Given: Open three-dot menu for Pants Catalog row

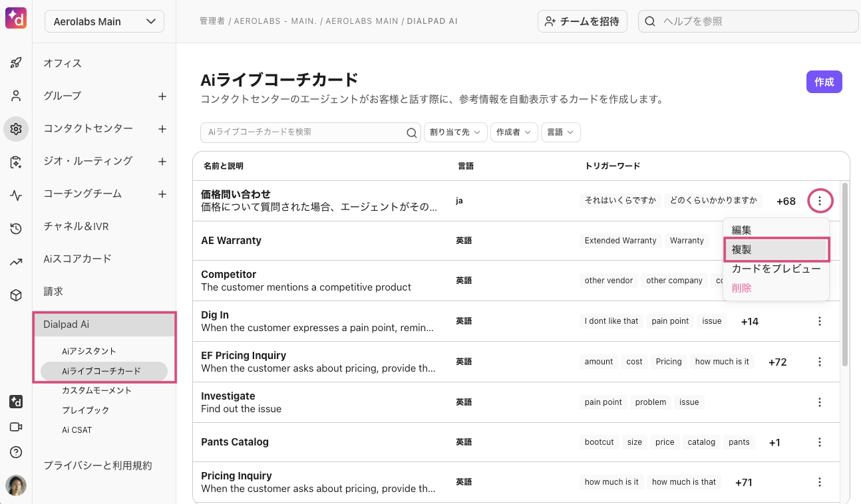Looking at the screenshot, I should [x=820, y=442].
